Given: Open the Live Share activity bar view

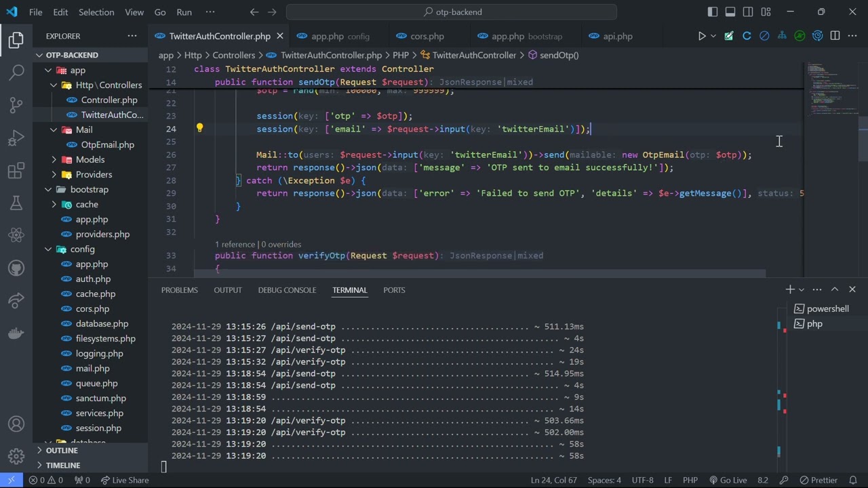Looking at the screenshot, I should tap(16, 301).
